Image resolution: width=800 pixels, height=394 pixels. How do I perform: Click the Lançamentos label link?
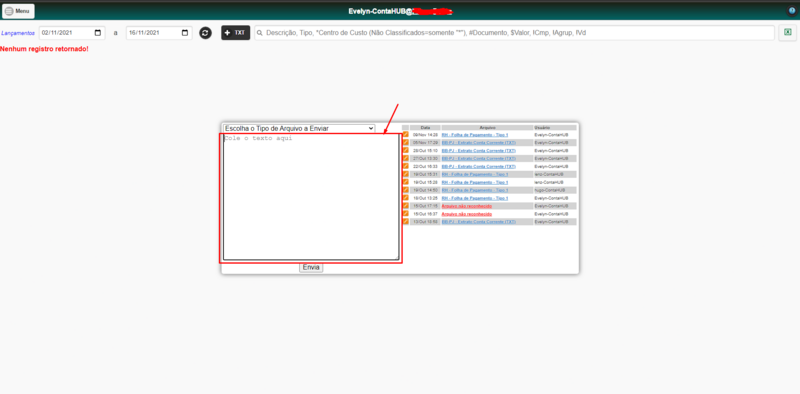(18, 33)
